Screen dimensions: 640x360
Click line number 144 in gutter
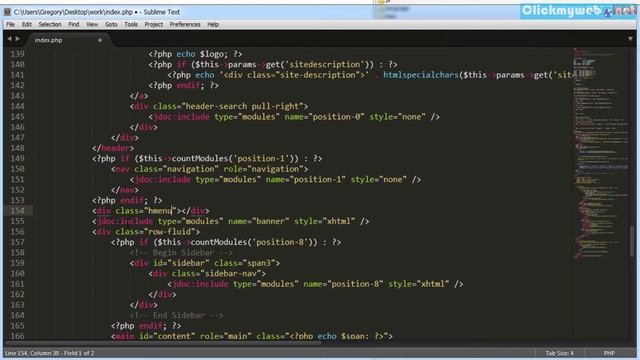18,106
